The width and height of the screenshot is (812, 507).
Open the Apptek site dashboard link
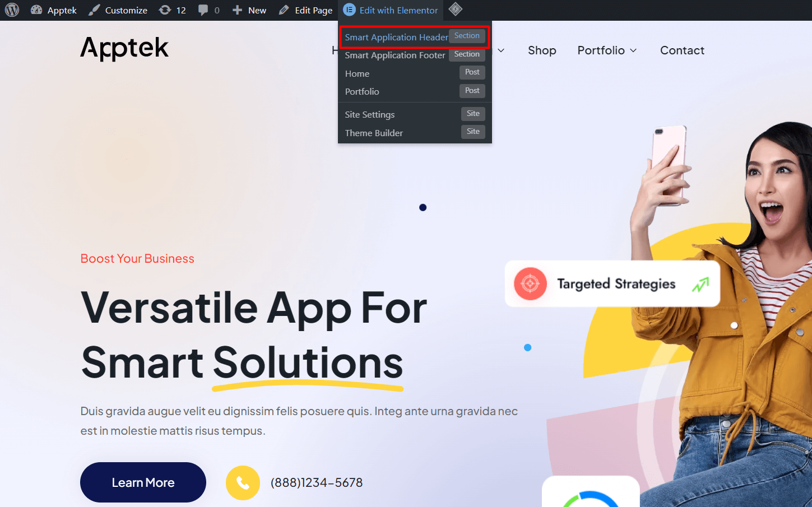(54, 10)
